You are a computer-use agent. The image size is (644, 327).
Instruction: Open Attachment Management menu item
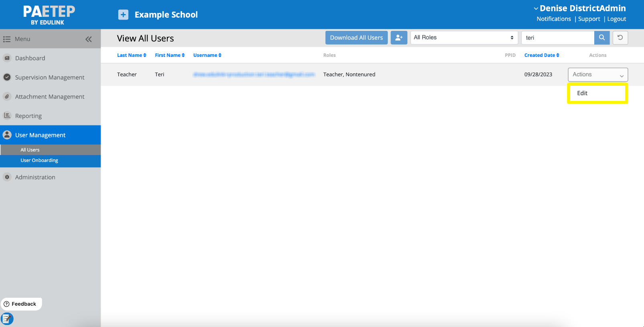pos(51,97)
